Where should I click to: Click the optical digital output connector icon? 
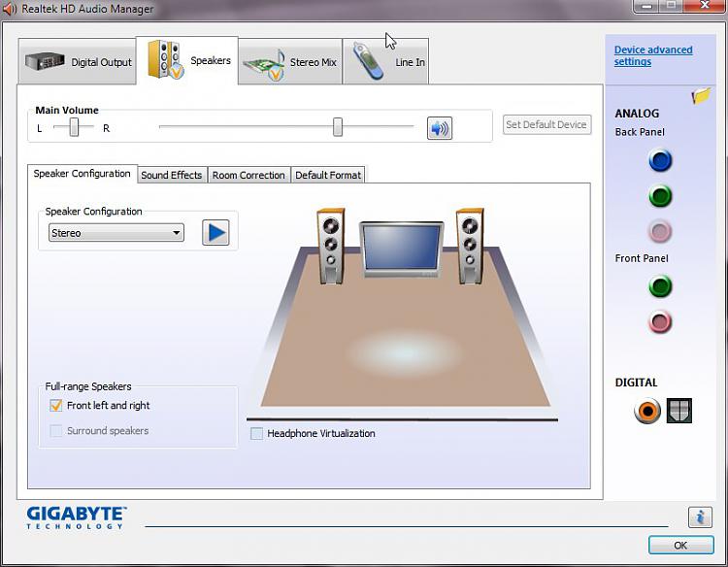679,411
